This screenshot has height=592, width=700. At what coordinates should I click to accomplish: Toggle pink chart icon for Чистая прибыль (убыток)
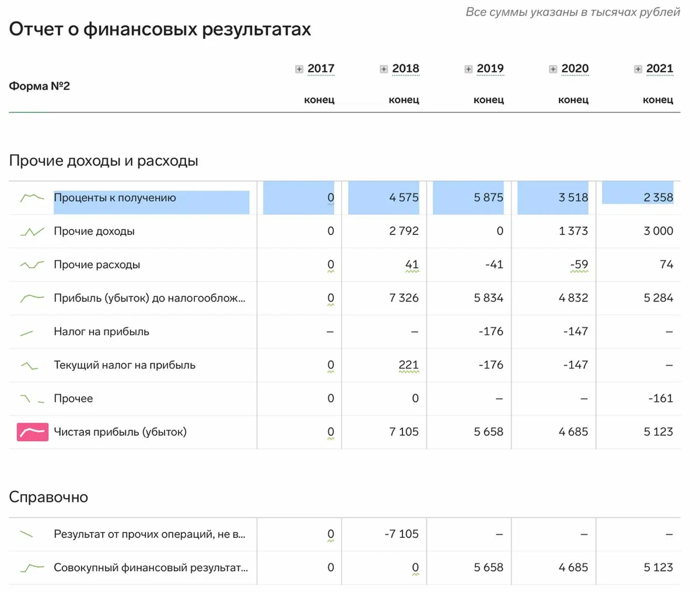coord(33,432)
